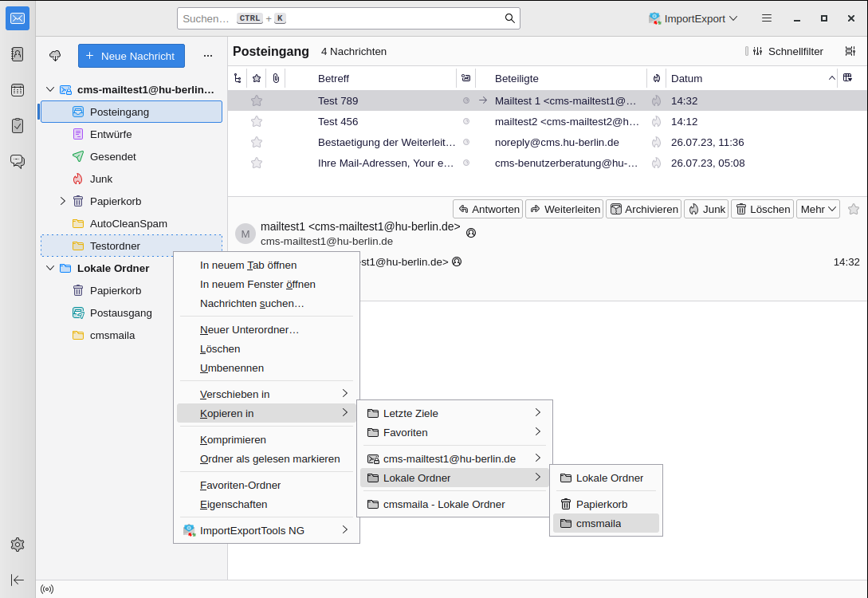Open the Address Book from the sidebar
The image size is (868, 598).
click(18, 54)
